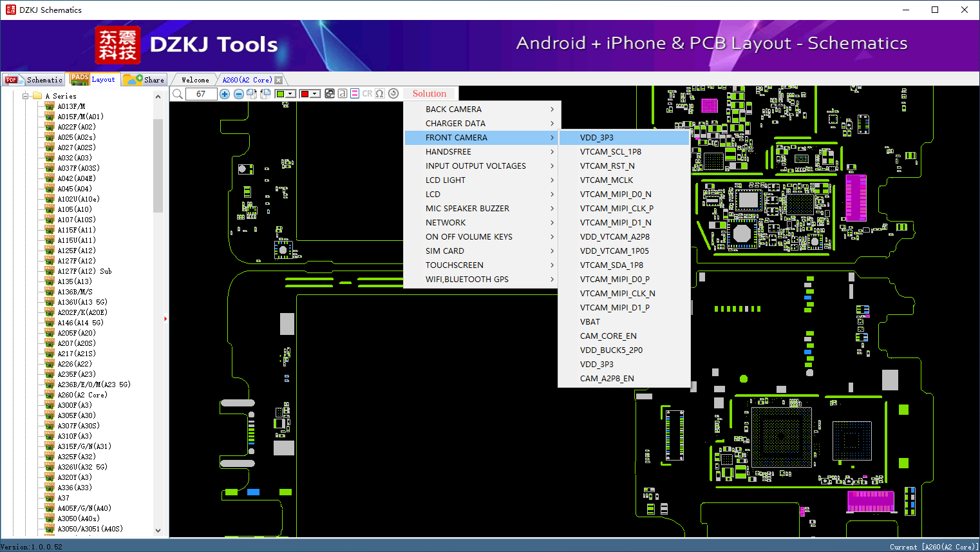Viewport: 980px width, 552px height.
Task: Select VTCAM_MCLK in the submenu
Action: tap(625, 180)
